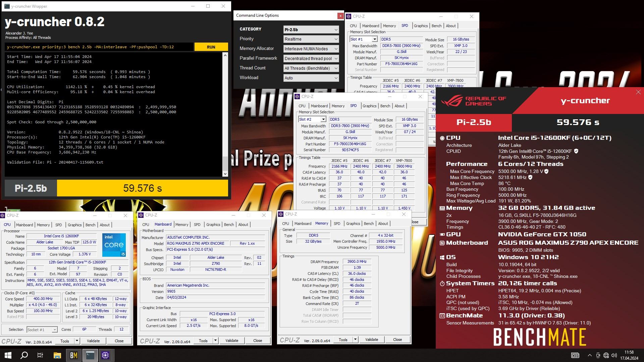Show hidden tray icons chevron

coord(590,355)
